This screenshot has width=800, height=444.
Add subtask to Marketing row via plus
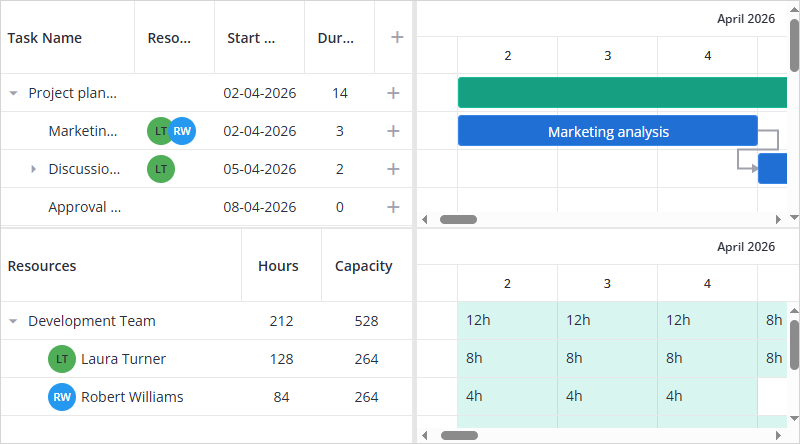[393, 131]
